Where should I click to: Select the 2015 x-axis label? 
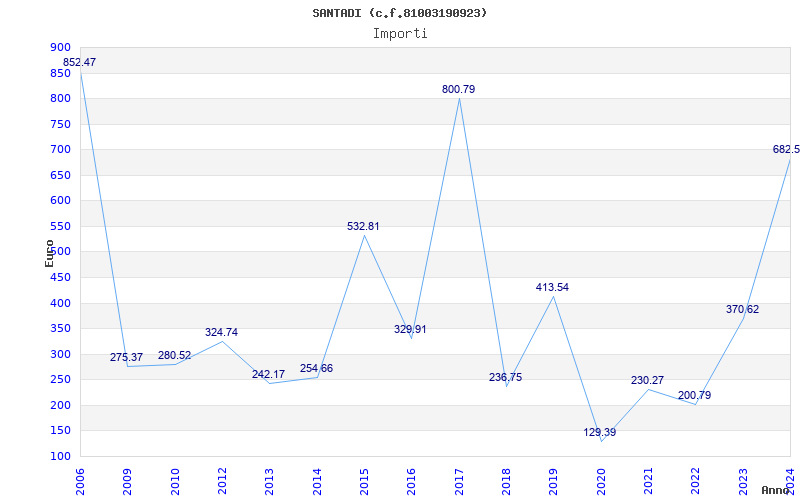(364, 482)
